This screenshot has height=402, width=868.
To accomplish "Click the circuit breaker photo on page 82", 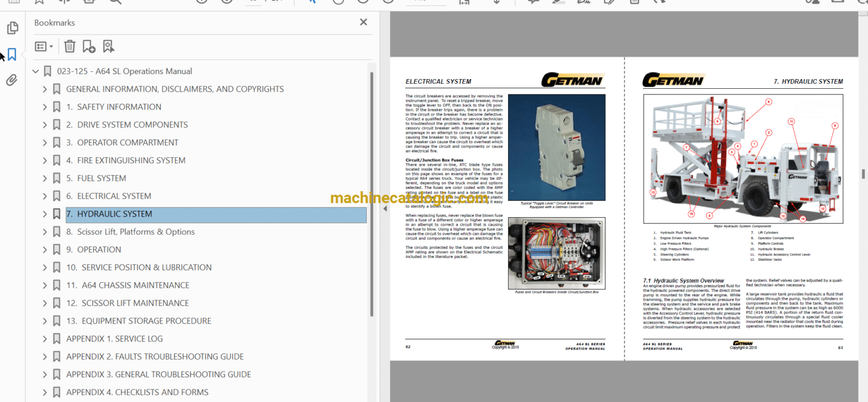I will tap(557, 147).
